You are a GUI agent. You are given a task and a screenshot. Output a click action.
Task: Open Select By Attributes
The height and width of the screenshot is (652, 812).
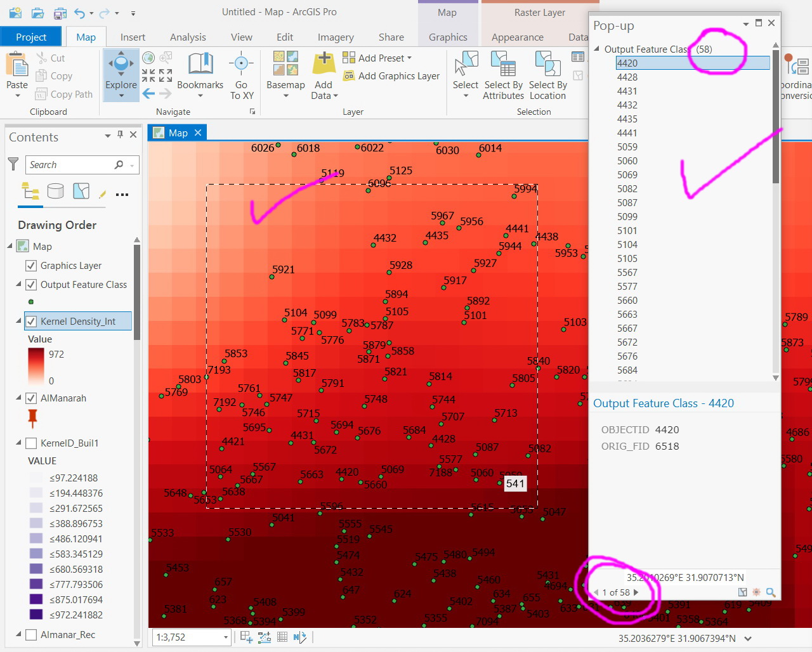503,76
